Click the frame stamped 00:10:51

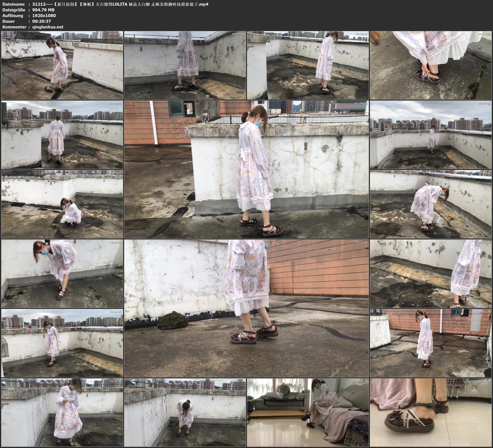pyautogui.click(x=62, y=273)
